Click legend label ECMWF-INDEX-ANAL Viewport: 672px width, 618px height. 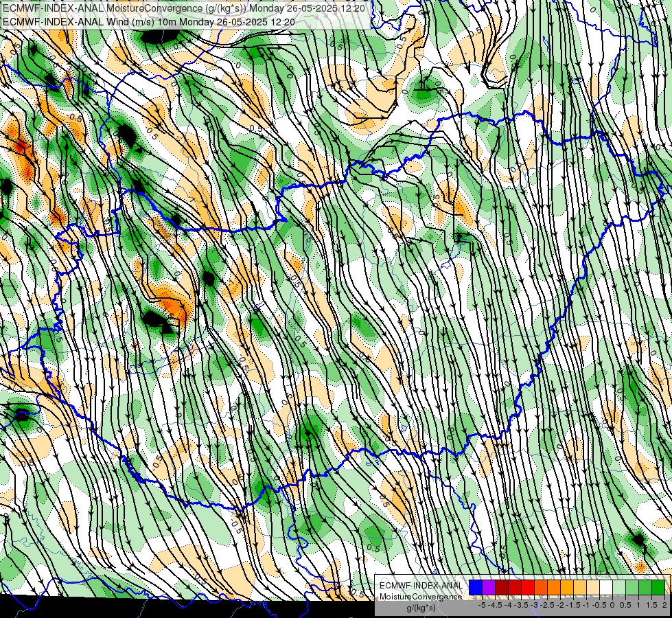point(421,586)
